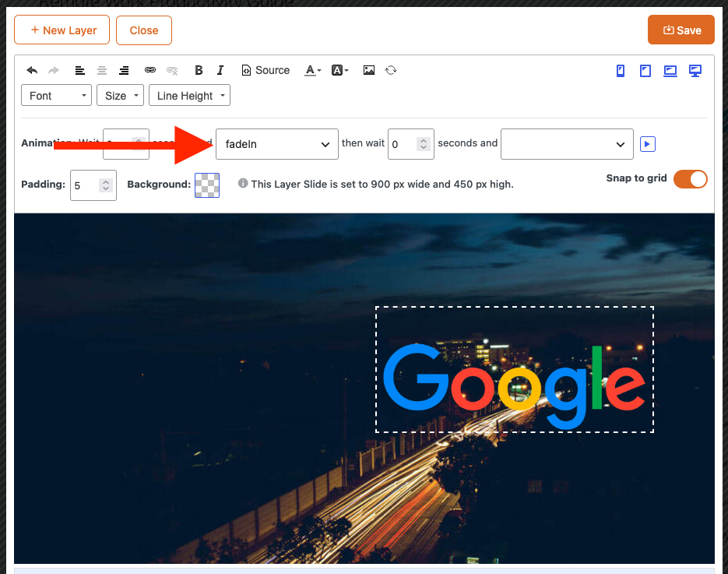The image size is (728, 574).
Task: Switch to tablet preview
Action: [x=645, y=71]
